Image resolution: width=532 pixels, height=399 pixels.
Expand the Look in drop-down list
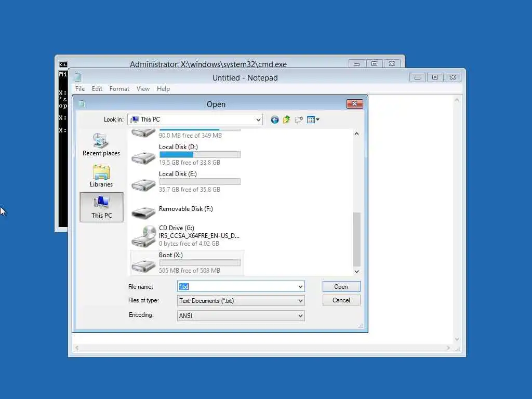pos(258,119)
